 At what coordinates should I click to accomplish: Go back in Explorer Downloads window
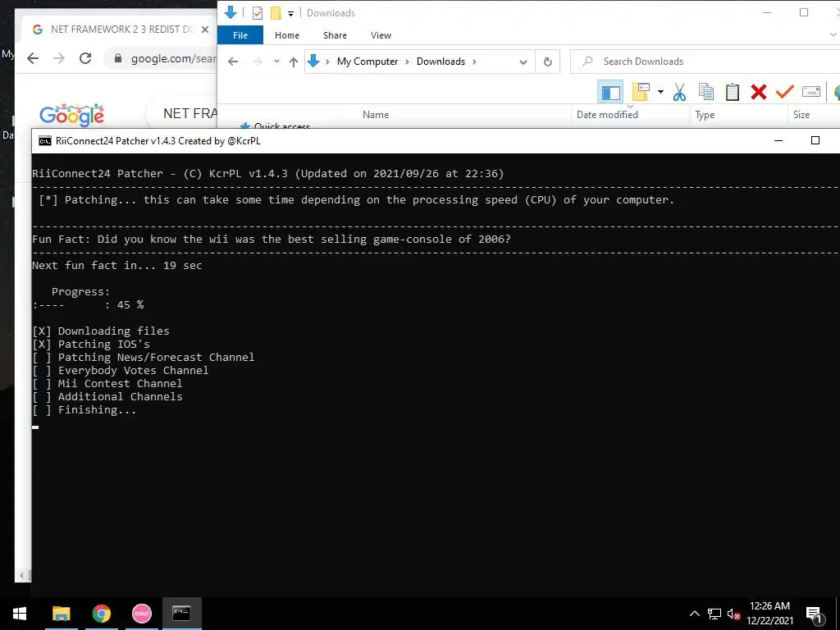tap(233, 62)
